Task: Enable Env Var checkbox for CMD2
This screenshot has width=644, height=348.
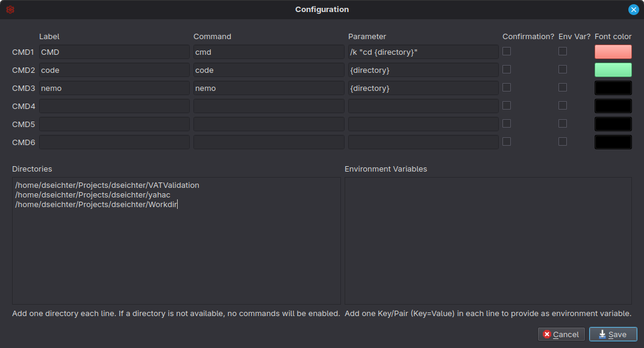Action: click(563, 69)
